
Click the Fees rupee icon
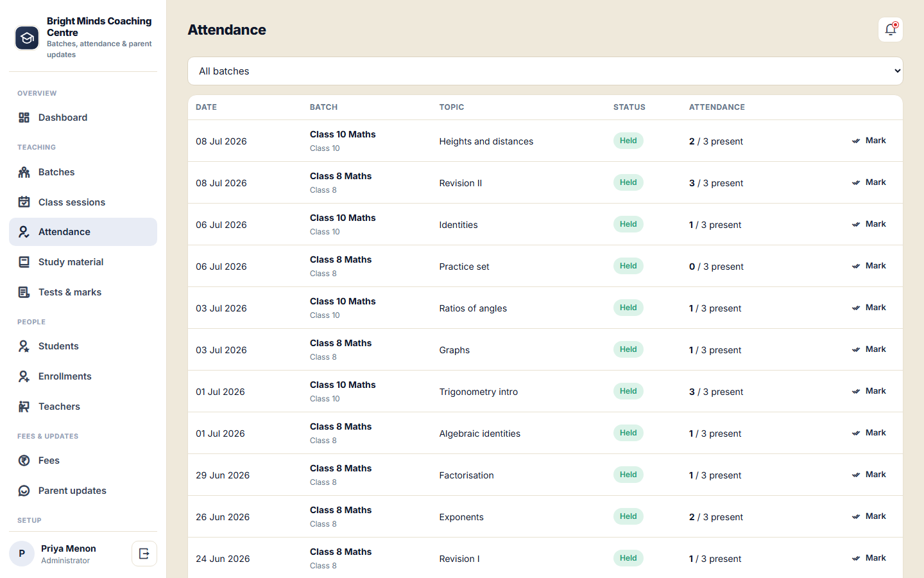(x=24, y=460)
